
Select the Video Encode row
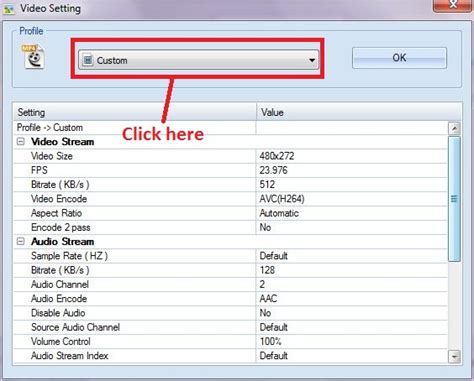coord(231,199)
